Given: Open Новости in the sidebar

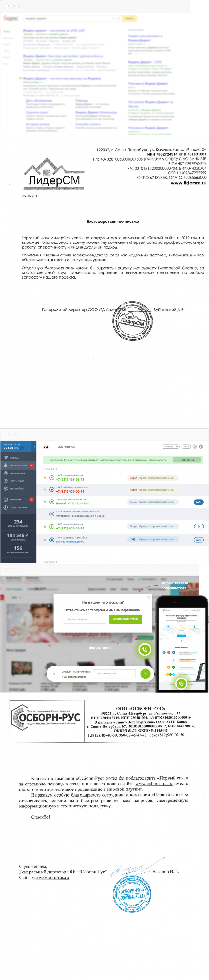Looking at the screenshot, I should click(x=18, y=499).
